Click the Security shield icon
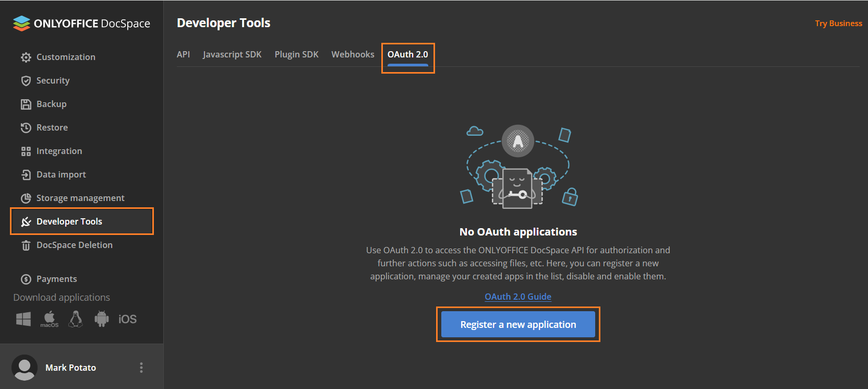 pos(26,81)
